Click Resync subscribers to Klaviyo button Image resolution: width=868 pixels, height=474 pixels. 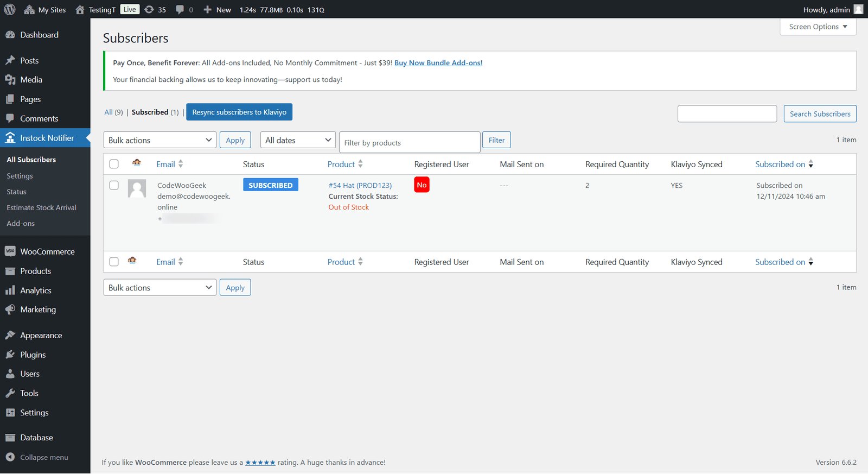pos(239,112)
